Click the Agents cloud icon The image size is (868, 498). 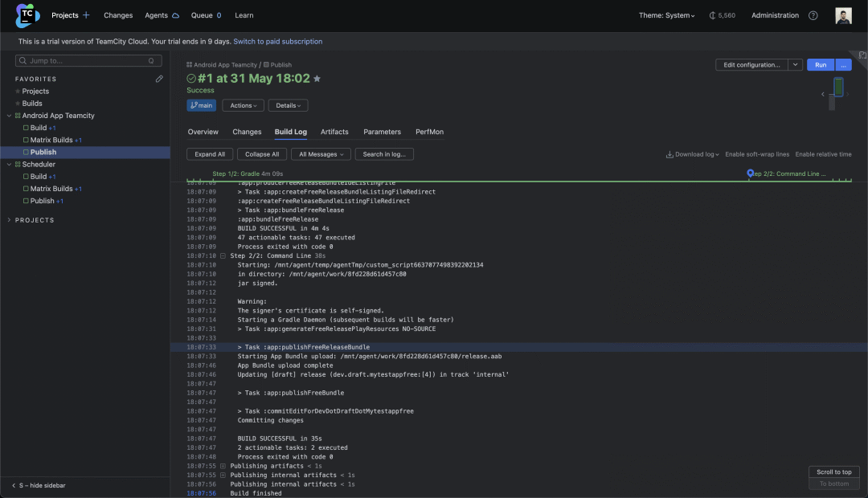click(175, 15)
